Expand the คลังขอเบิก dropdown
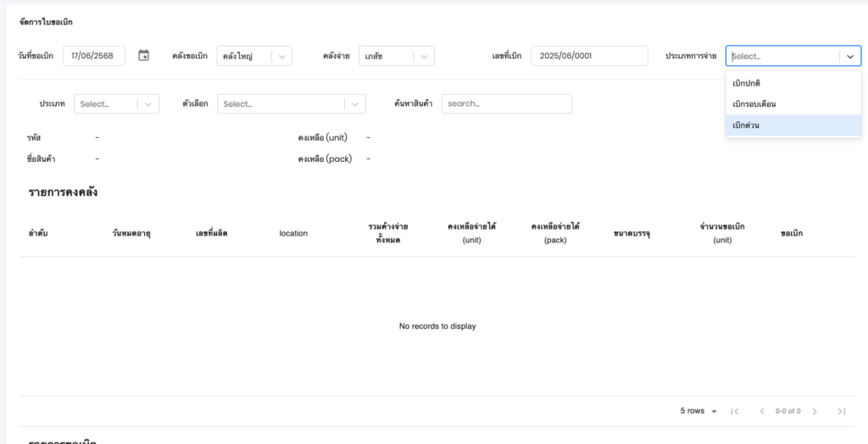 [x=282, y=56]
